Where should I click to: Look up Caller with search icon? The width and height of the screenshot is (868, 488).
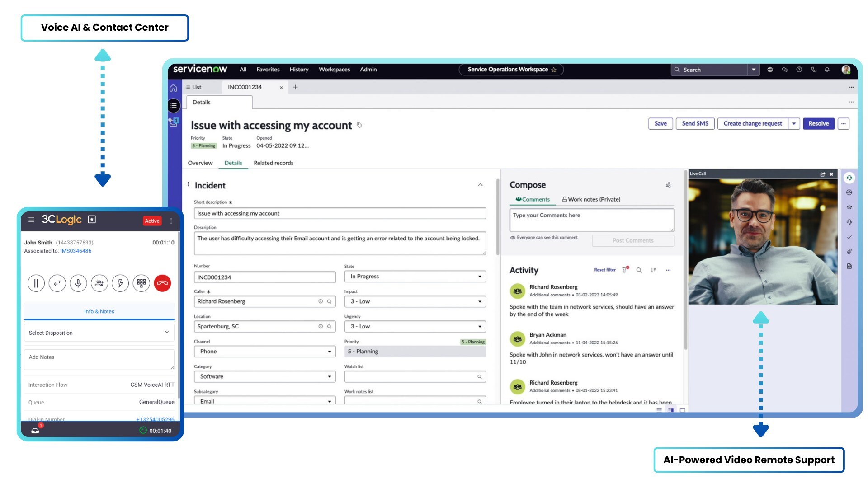coord(329,301)
